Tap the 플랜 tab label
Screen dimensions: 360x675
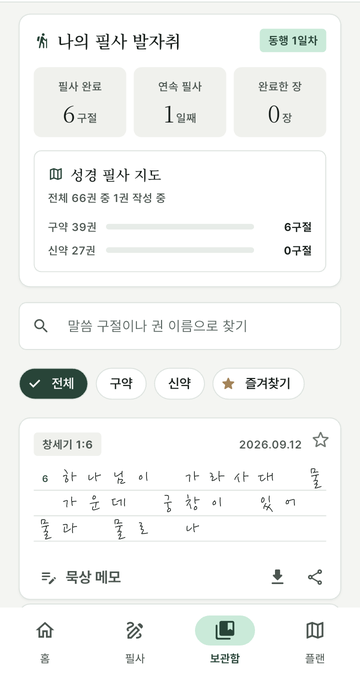(x=315, y=658)
